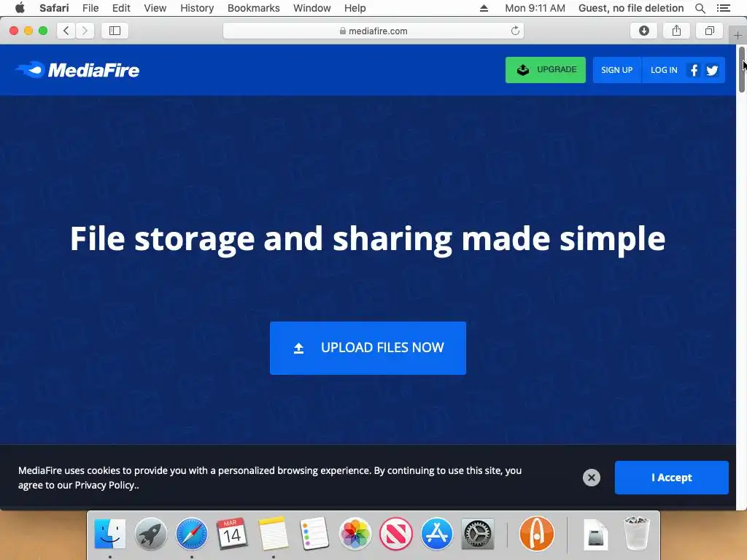Go back with Safari back arrow
This screenshot has width=747, height=560.
tap(66, 31)
